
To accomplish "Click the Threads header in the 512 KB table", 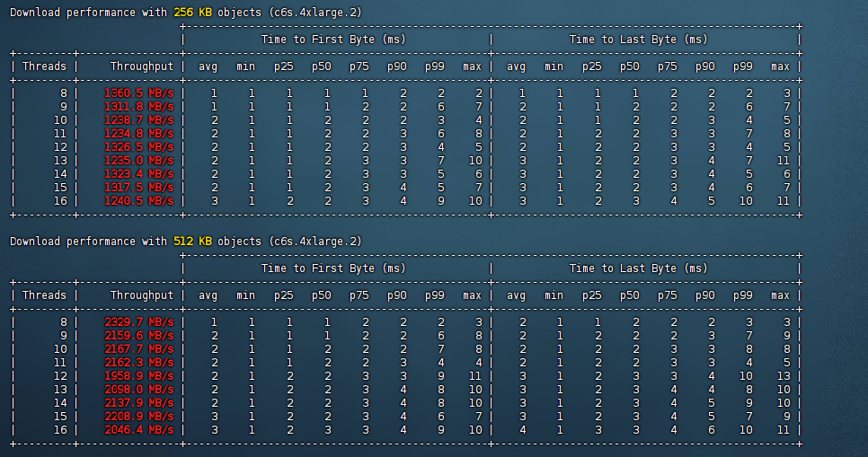I will pyautogui.click(x=44, y=295).
